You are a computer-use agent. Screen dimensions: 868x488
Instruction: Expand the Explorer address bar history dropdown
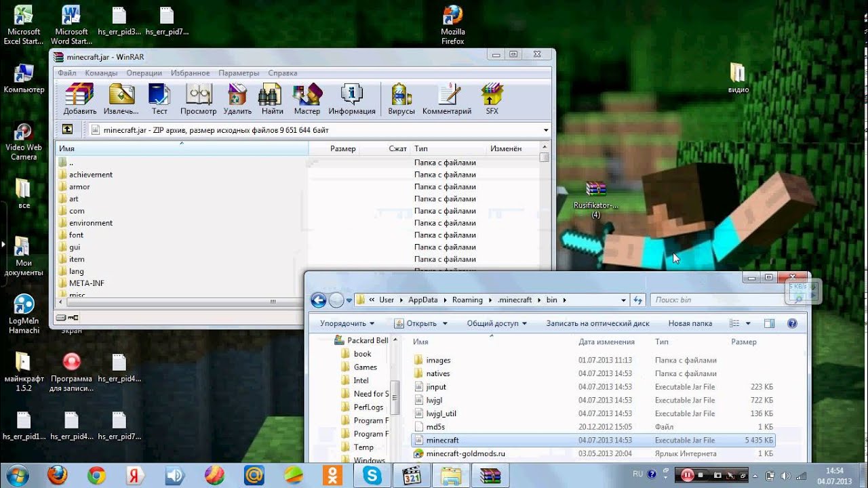point(625,300)
